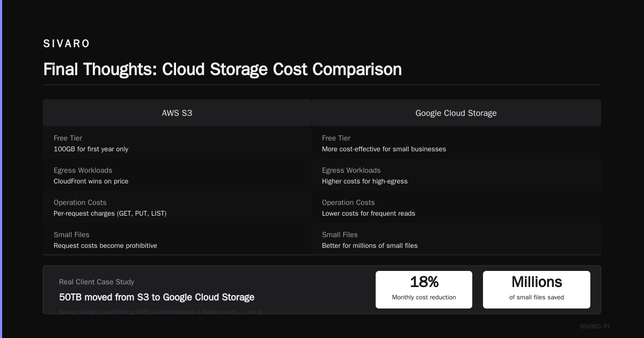Select "100GB for first year only" text
This screenshot has height=338, width=644.
coord(91,149)
